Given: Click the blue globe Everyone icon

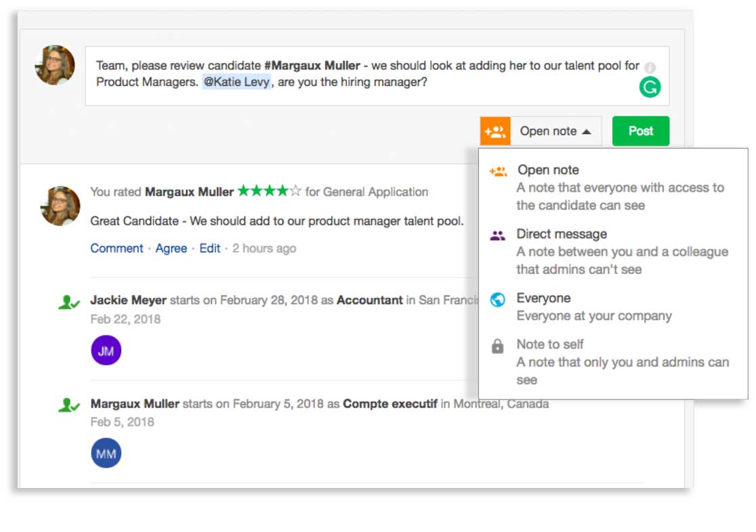Looking at the screenshot, I should (498, 300).
